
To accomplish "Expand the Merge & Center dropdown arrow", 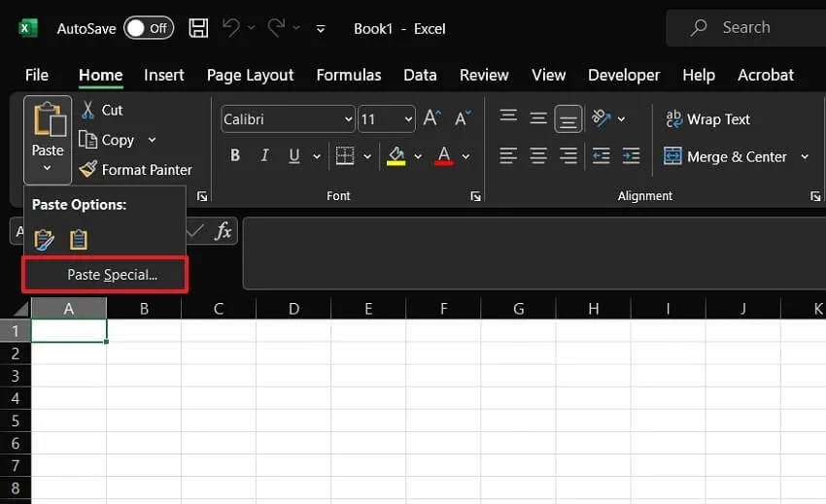I will point(805,156).
